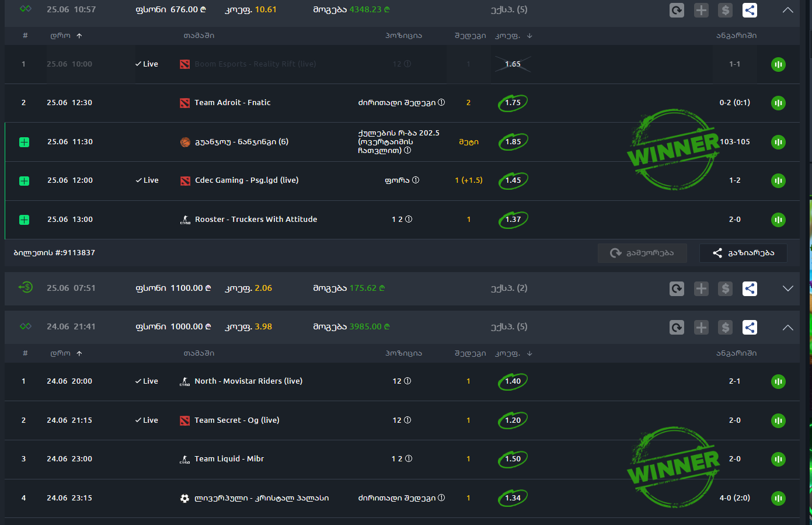Click the გამეორება button
This screenshot has width=812, height=525.
pos(642,253)
